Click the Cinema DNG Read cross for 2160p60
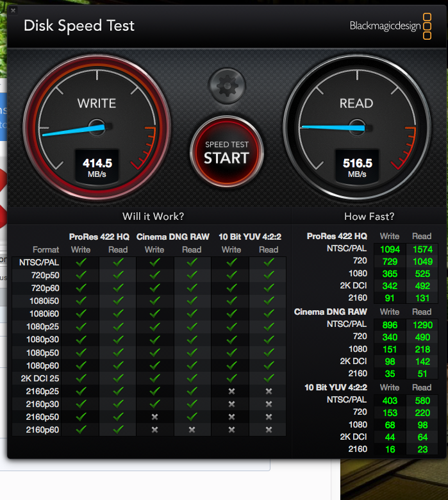 (192, 429)
